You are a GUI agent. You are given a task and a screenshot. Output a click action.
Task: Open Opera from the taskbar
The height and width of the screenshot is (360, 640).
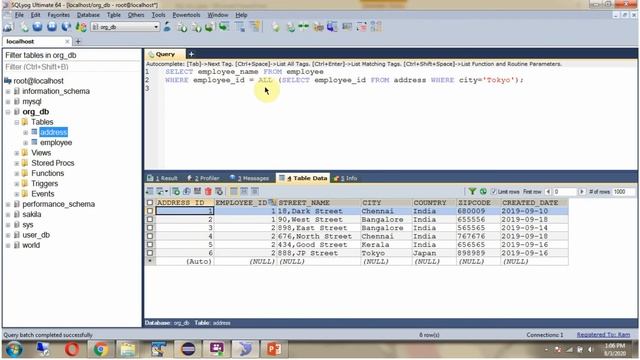click(72, 349)
